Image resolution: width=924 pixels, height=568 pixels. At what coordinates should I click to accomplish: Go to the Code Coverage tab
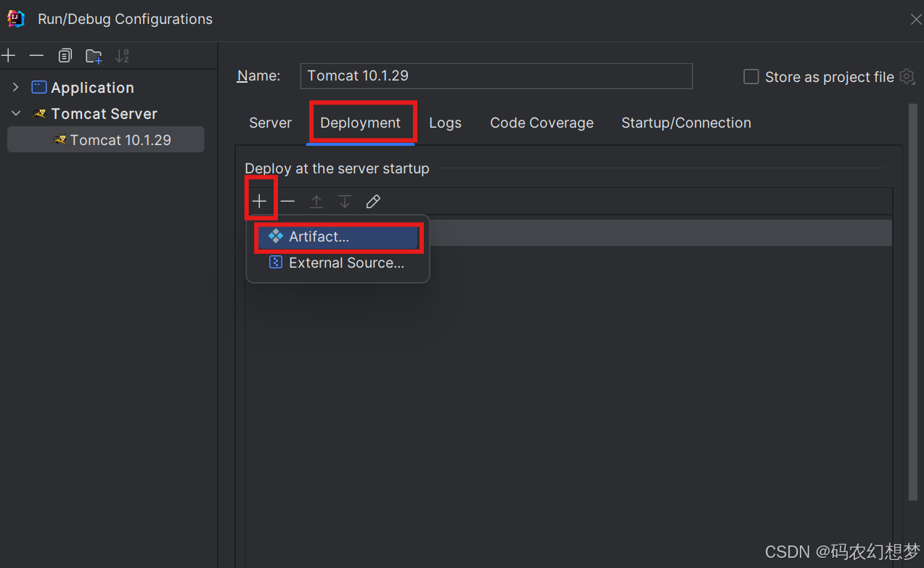click(x=541, y=123)
